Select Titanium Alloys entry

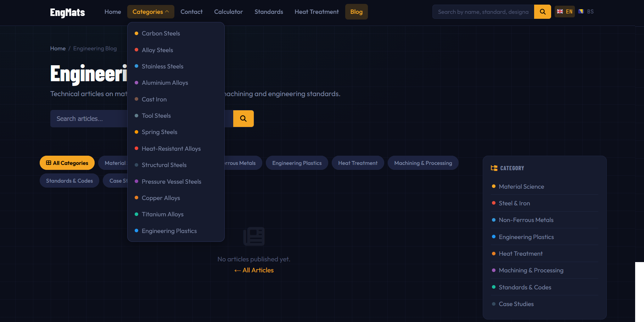(x=176, y=214)
